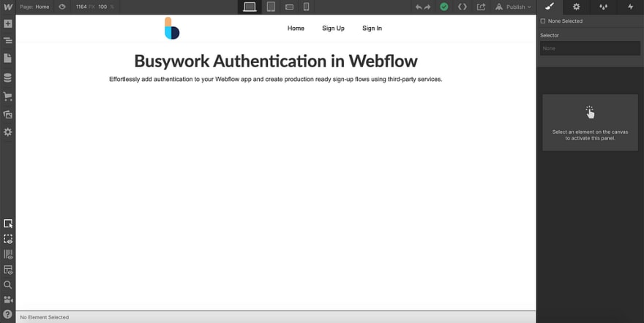This screenshot has height=323, width=644.
Task: Click the Undo arrow
Action: coord(419,7)
